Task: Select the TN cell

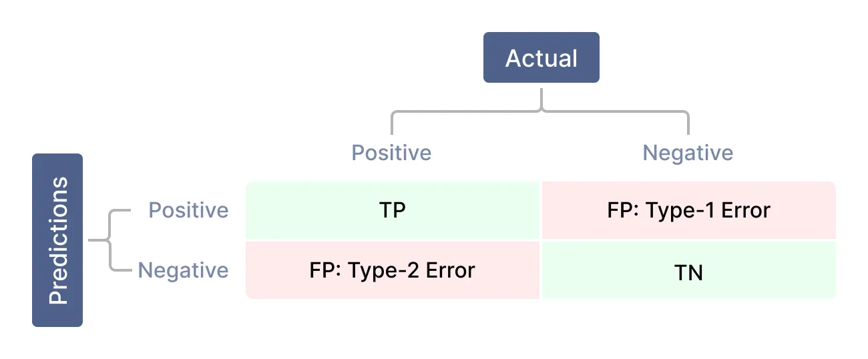Action: point(688,270)
